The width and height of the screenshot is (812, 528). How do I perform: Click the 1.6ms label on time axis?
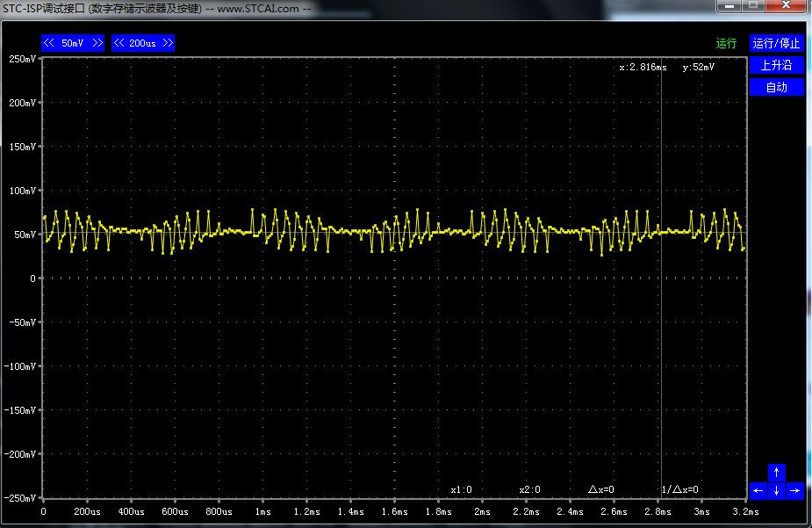coord(395,512)
